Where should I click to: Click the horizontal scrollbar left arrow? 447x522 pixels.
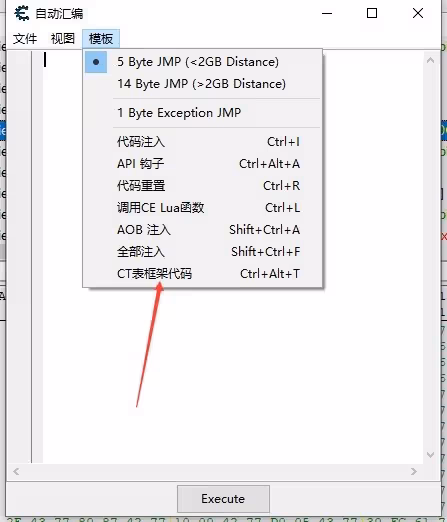click(x=16, y=472)
